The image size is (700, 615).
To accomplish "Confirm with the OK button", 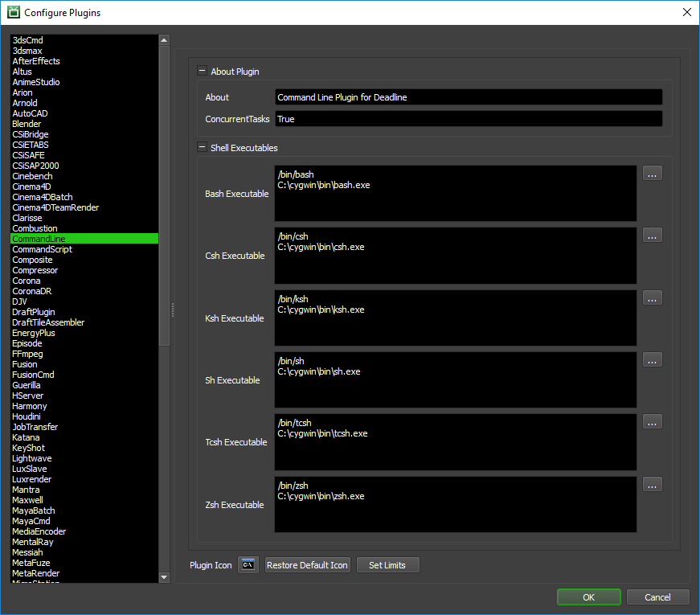I will pyautogui.click(x=589, y=597).
